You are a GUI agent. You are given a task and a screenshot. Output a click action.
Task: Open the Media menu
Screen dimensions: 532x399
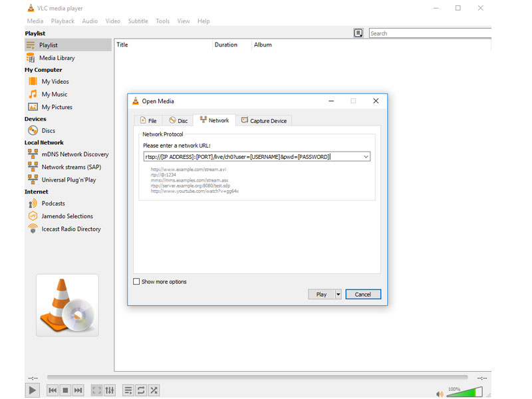click(x=35, y=21)
